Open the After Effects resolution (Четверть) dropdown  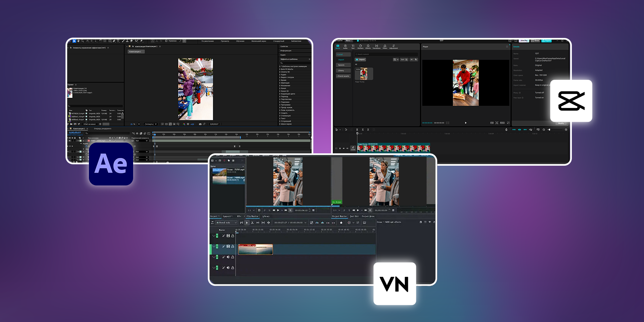[151, 124]
